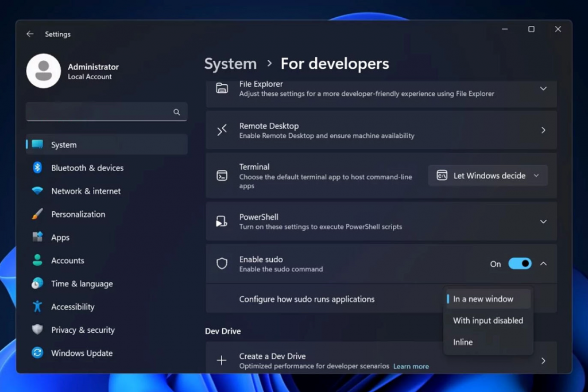Select the System sidebar item
The image size is (588, 392).
click(x=106, y=144)
